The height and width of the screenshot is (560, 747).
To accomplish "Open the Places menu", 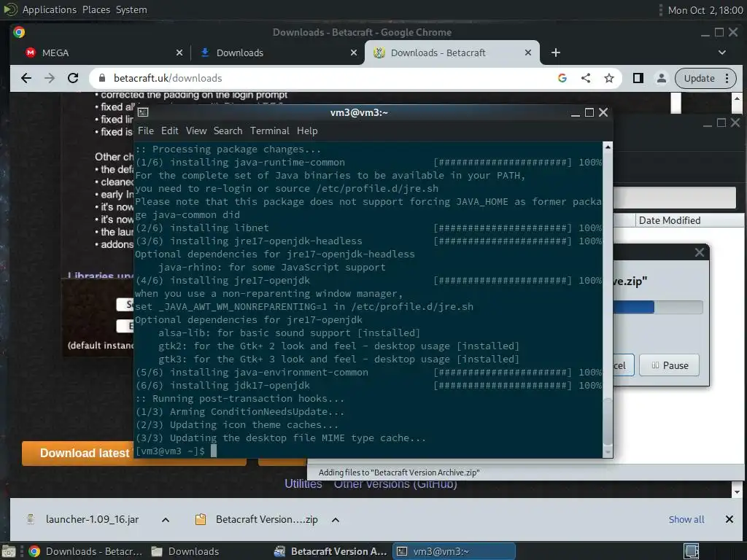I will click(x=96, y=9).
